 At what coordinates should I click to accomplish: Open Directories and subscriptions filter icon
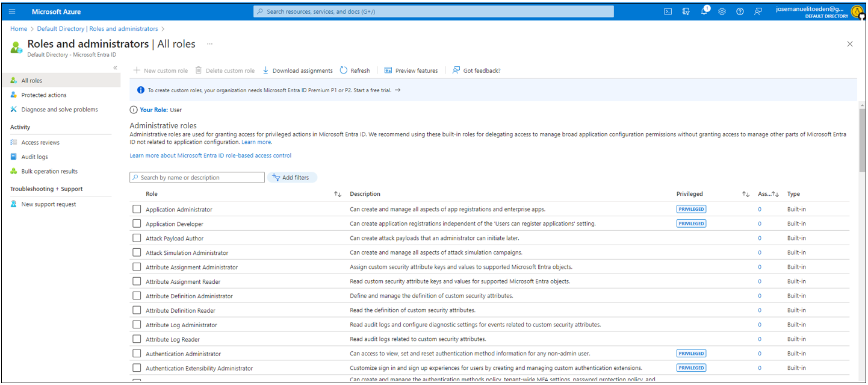tap(686, 11)
